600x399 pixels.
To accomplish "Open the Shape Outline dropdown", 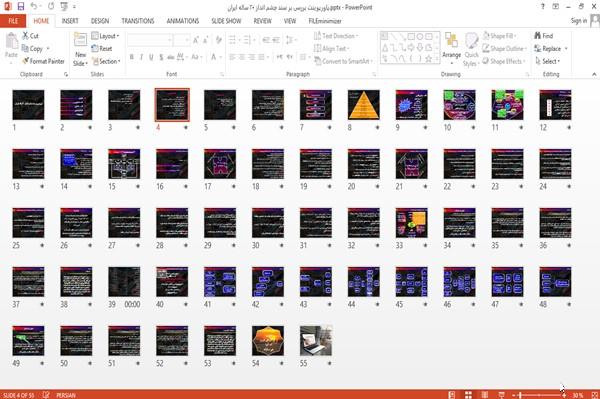I will click(504, 48).
